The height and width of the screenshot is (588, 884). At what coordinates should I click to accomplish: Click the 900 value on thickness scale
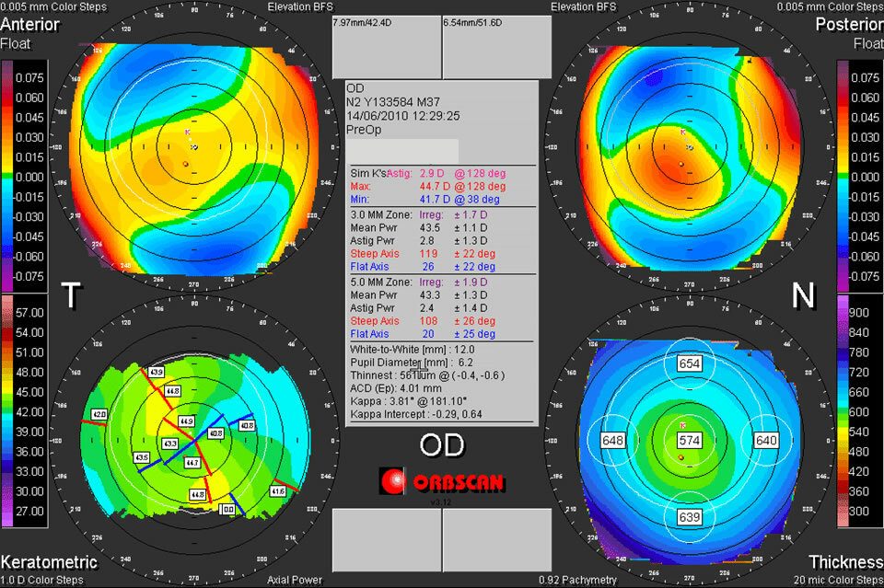(x=858, y=313)
